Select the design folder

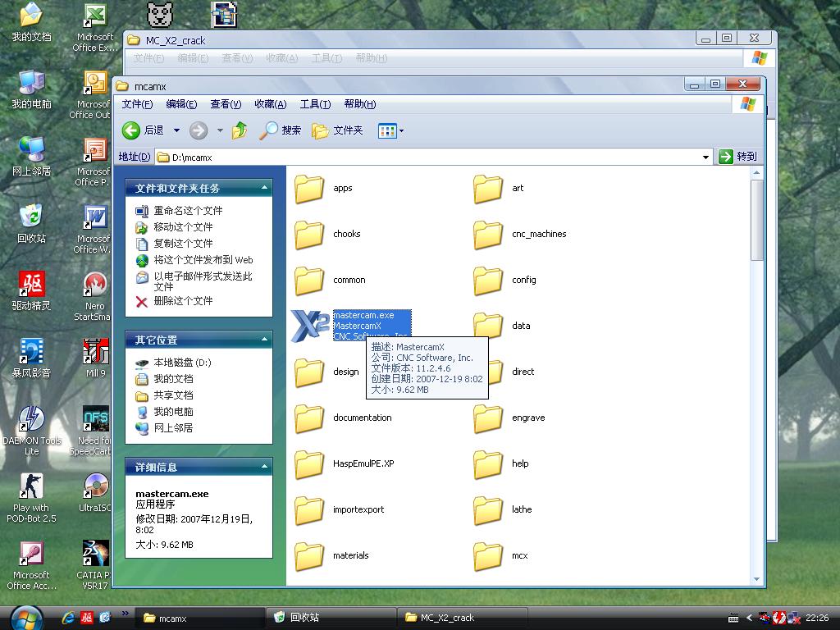tap(326, 372)
